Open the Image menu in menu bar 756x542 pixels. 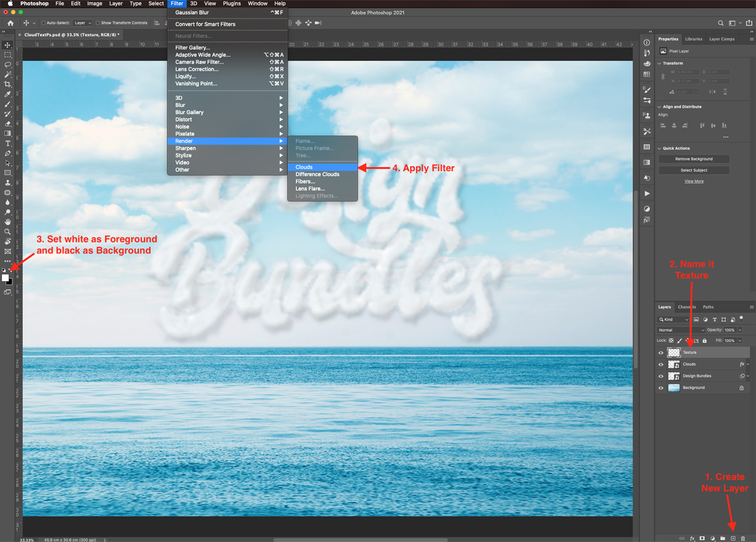94,4
